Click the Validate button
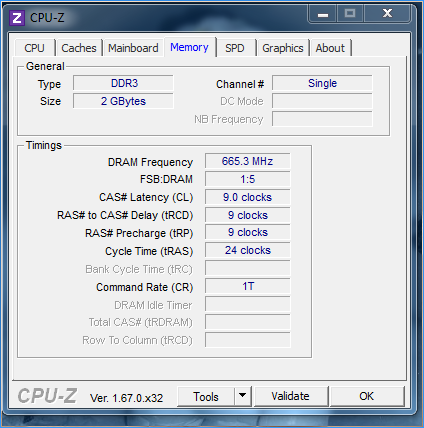The height and width of the screenshot is (428, 424). 290,396
